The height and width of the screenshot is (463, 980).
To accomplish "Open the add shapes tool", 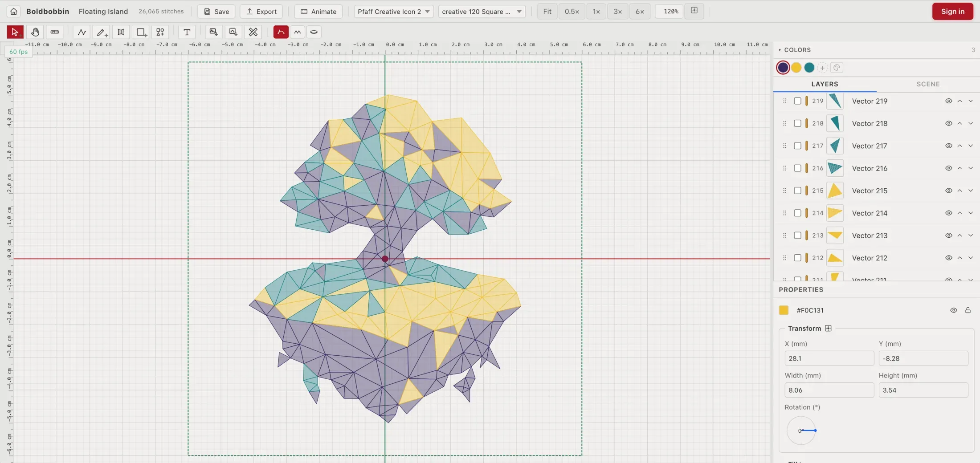I will 160,32.
